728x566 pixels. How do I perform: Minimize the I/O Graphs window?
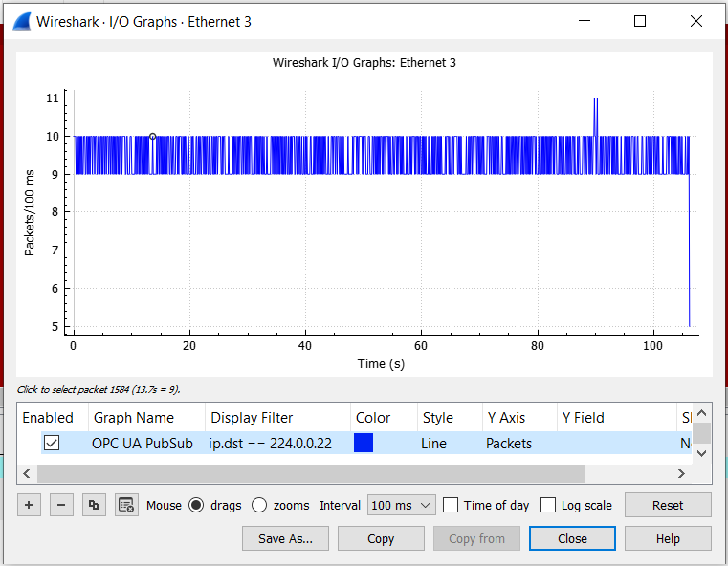point(585,21)
